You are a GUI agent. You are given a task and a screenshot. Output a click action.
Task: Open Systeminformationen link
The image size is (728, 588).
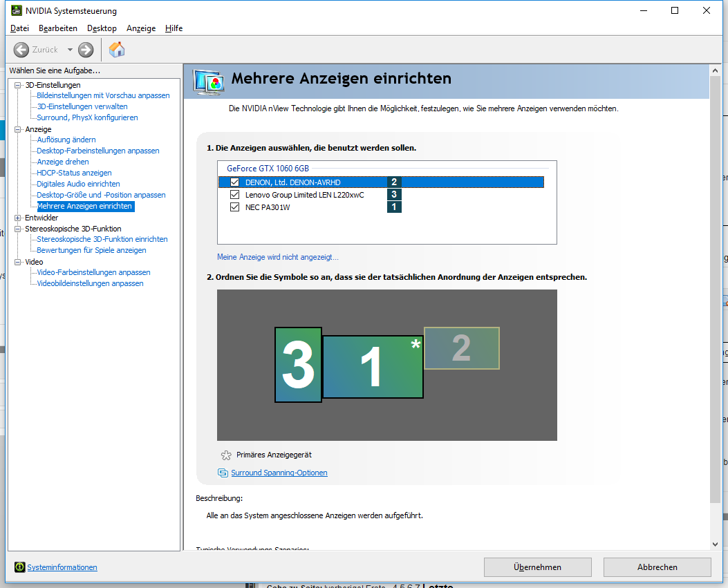pyautogui.click(x=62, y=567)
